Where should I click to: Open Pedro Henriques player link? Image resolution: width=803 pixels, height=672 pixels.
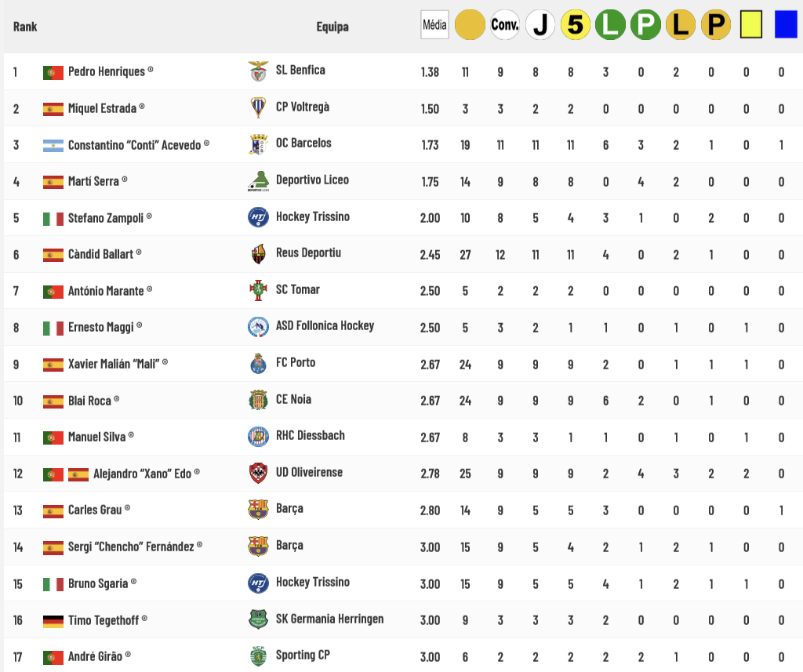(x=107, y=71)
